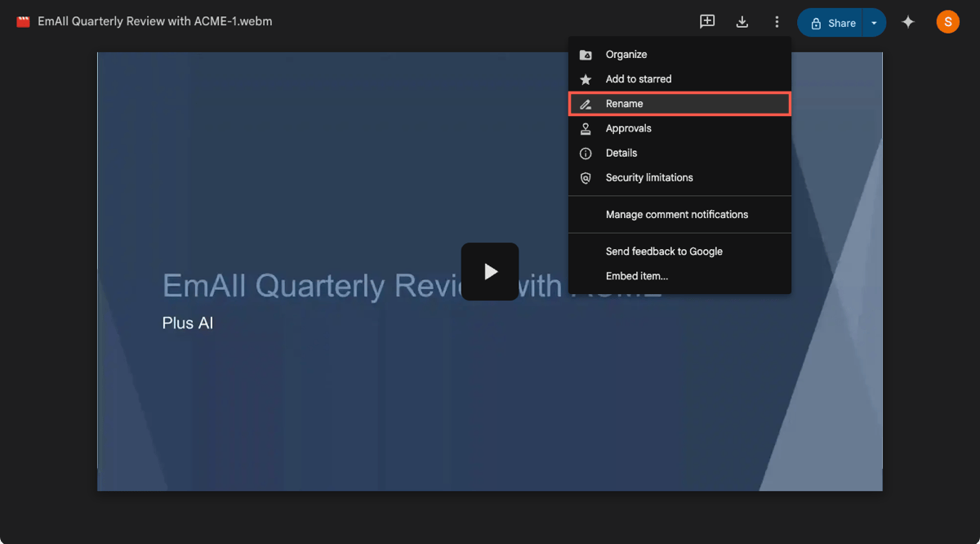Click the red video file icon
This screenshot has width=980, height=544.
coord(24,22)
